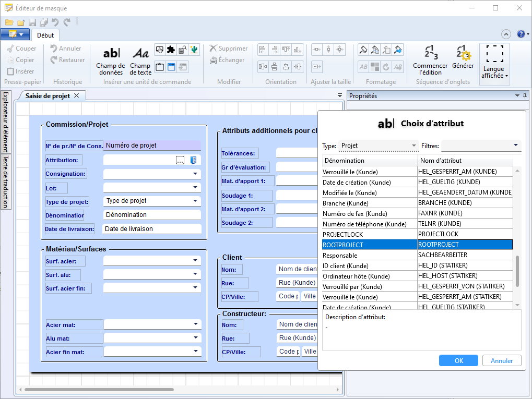Switch to the Début ribbon tab

click(45, 35)
